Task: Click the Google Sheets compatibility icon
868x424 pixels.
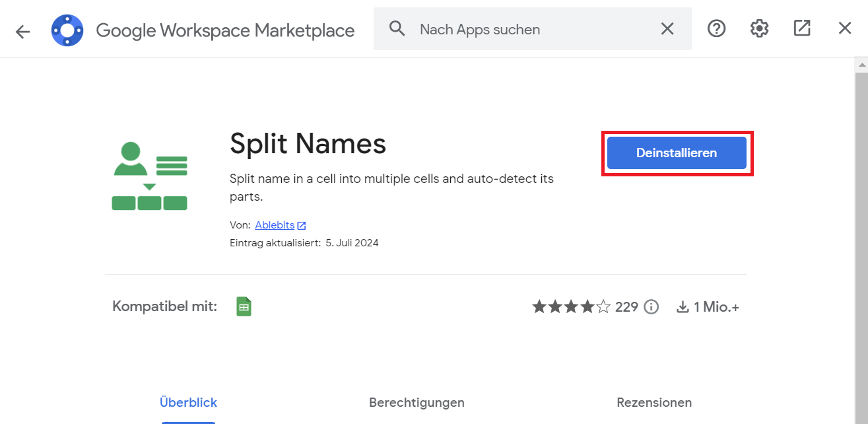Action: (x=244, y=306)
